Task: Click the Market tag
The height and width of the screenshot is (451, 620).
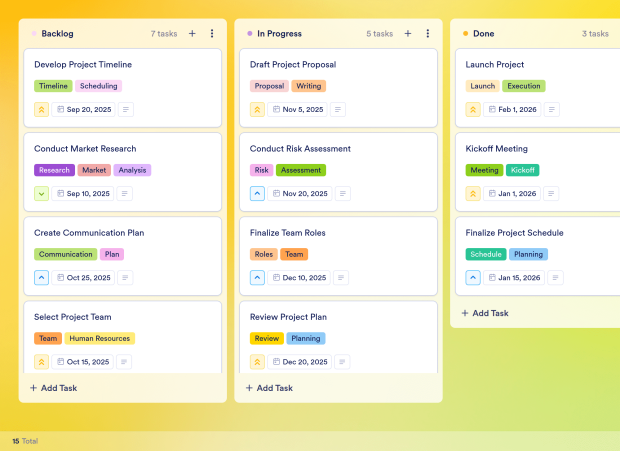Action: (x=94, y=170)
